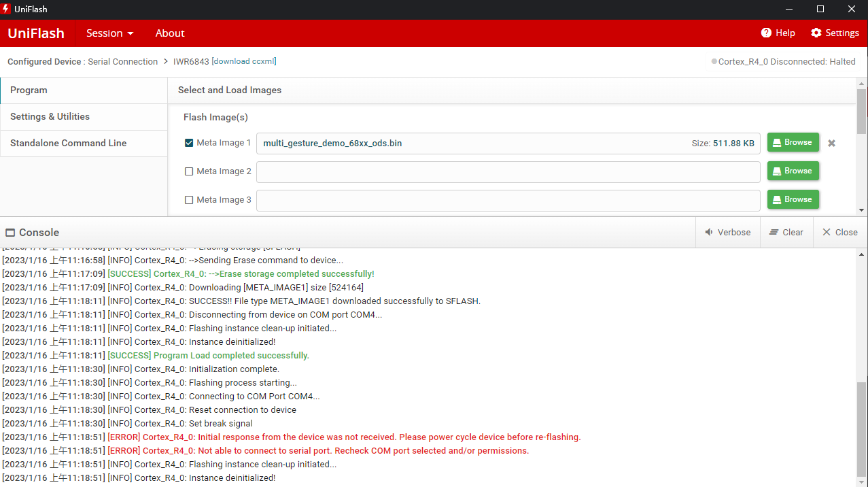
Task: Click the 'Program Load completed successfully.' log line
Action: 156,356
